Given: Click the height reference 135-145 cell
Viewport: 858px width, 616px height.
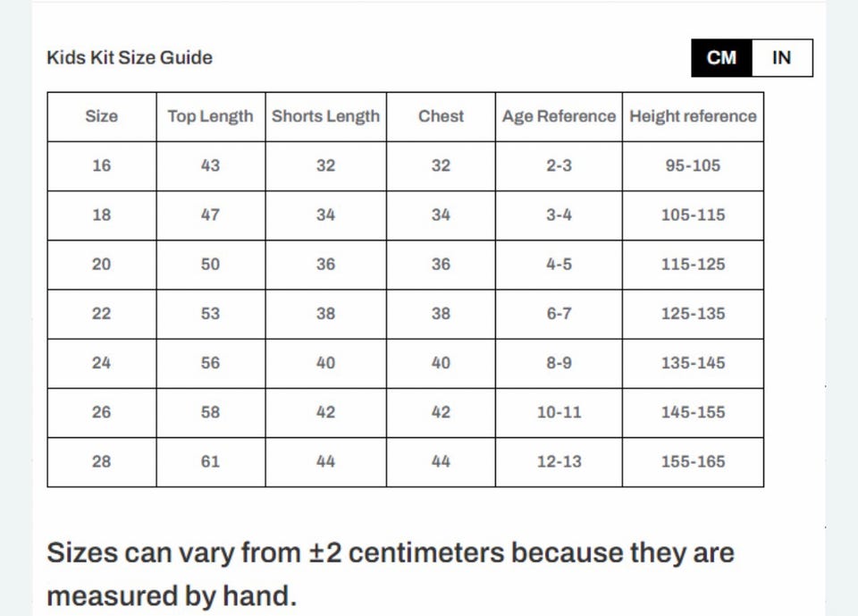Looking at the screenshot, I should [693, 363].
